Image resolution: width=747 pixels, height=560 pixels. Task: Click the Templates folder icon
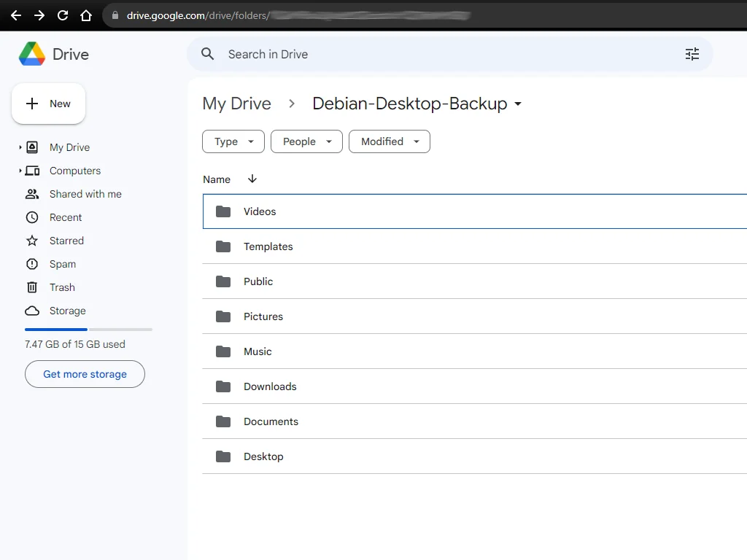(223, 246)
